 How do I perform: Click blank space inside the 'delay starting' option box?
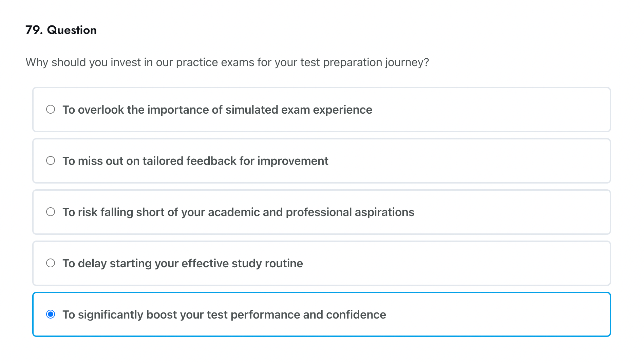[458, 264]
